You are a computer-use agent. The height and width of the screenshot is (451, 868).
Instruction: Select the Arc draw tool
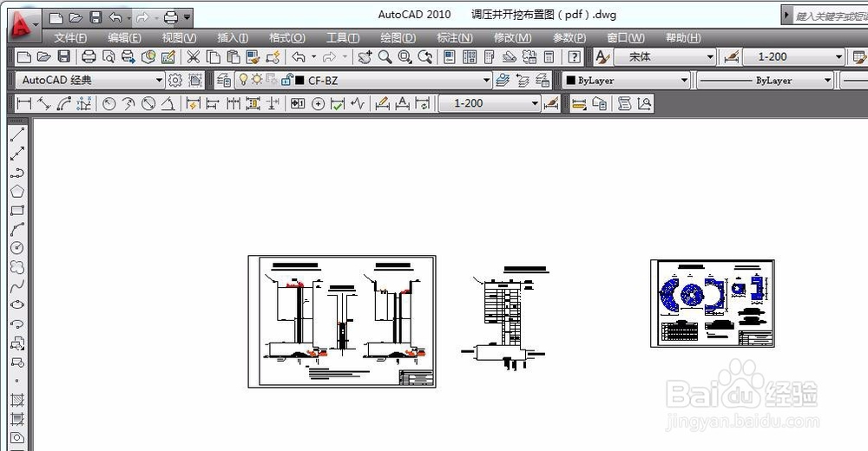17,229
